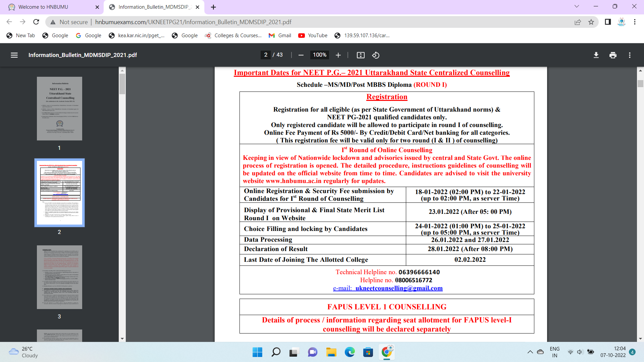Open Microsoft Edge from taskbar
Image resolution: width=644 pixels, height=362 pixels.
350,352
